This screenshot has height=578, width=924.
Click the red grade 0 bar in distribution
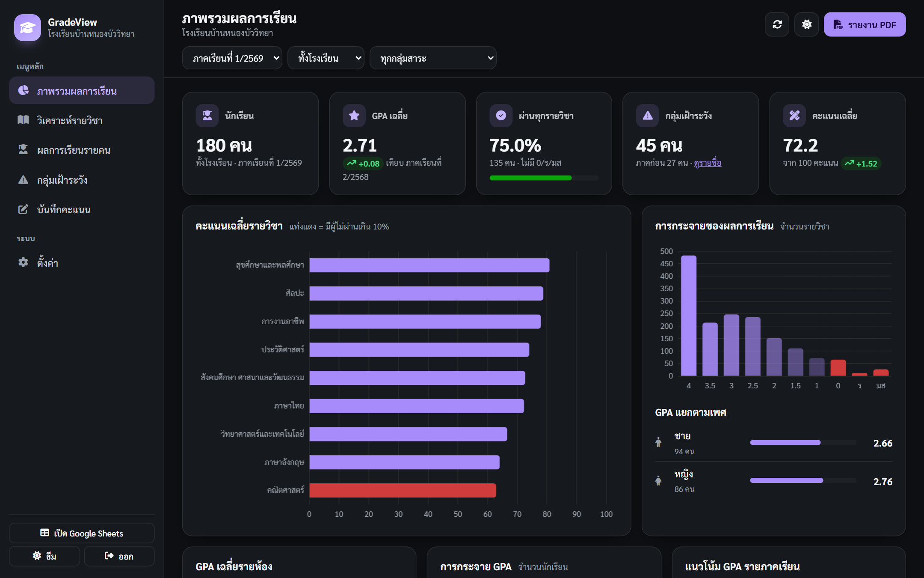pos(838,368)
